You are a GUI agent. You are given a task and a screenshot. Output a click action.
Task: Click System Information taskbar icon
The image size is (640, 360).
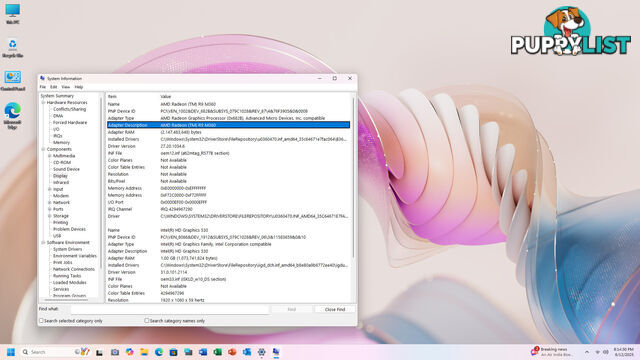point(276,352)
